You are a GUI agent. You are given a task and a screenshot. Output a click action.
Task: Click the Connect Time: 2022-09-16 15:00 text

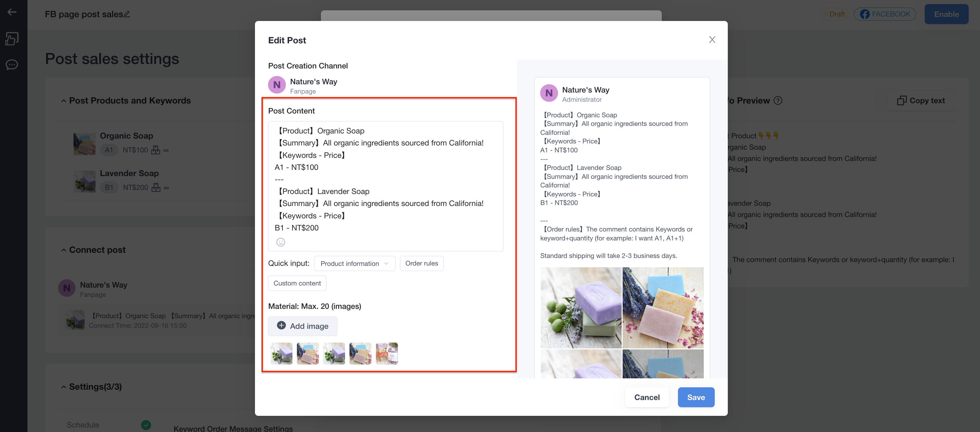[x=137, y=326]
